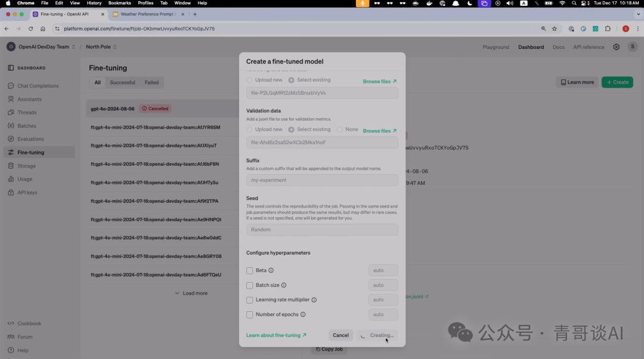
Task: Expand list with Load more
Action: pos(191,293)
